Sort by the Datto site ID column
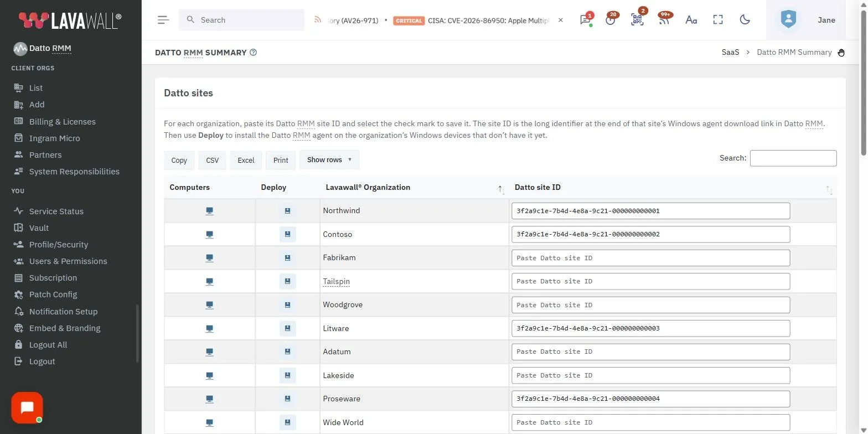 (673, 188)
